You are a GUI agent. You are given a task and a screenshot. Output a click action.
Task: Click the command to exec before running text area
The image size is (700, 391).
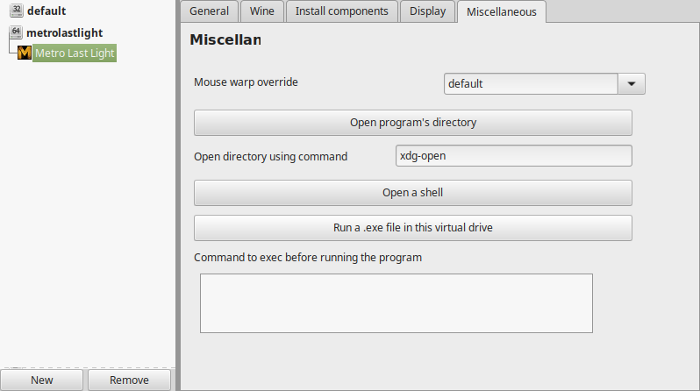point(396,303)
